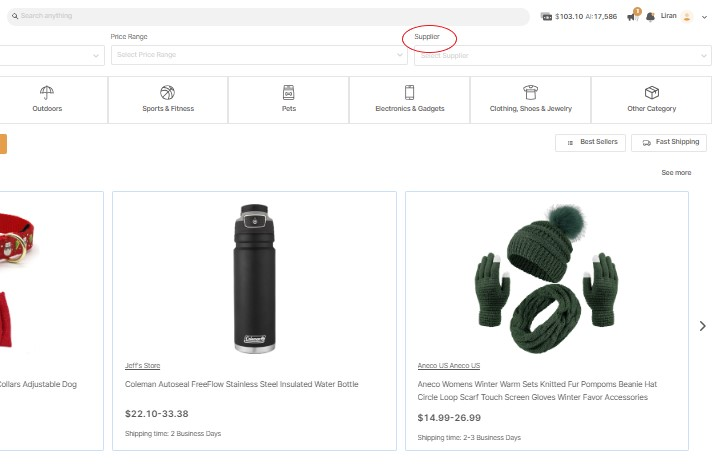Expand the Select Supplier dropdown

pyautogui.click(x=562, y=55)
